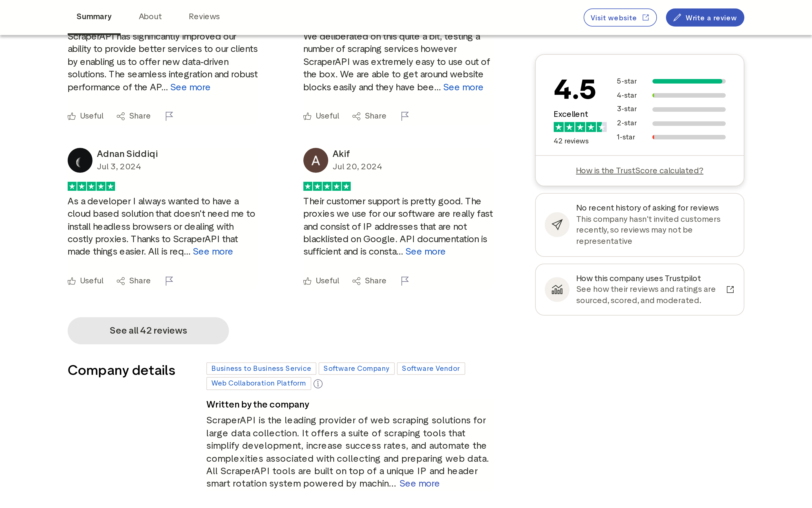Click the paper plane icon in review invitation card
This screenshot has width=812, height=508.
pyautogui.click(x=557, y=224)
